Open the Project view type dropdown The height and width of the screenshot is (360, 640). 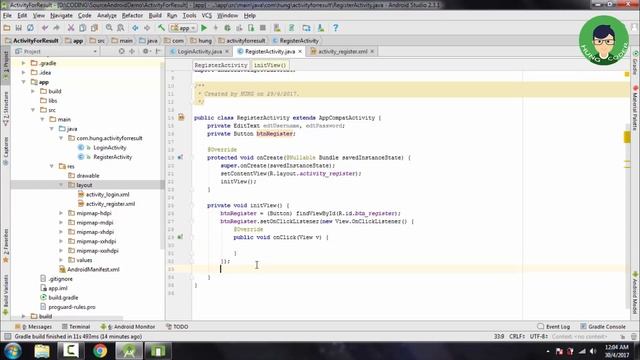[56, 51]
